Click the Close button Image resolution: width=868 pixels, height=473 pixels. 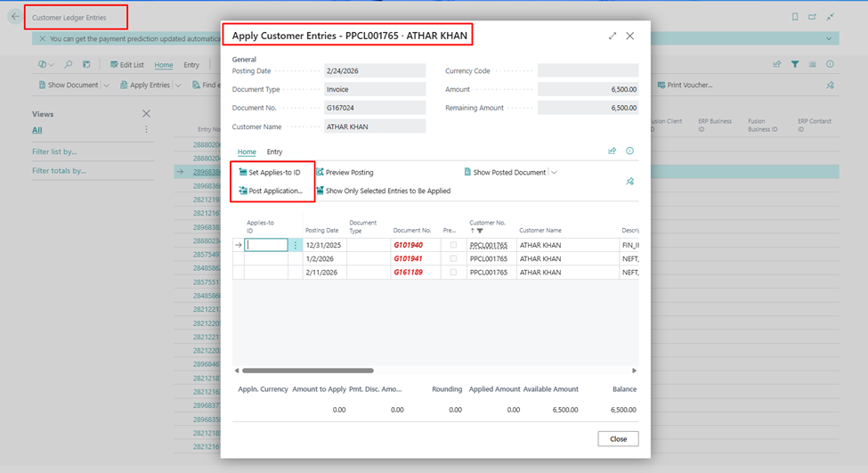click(x=618, y=439)
